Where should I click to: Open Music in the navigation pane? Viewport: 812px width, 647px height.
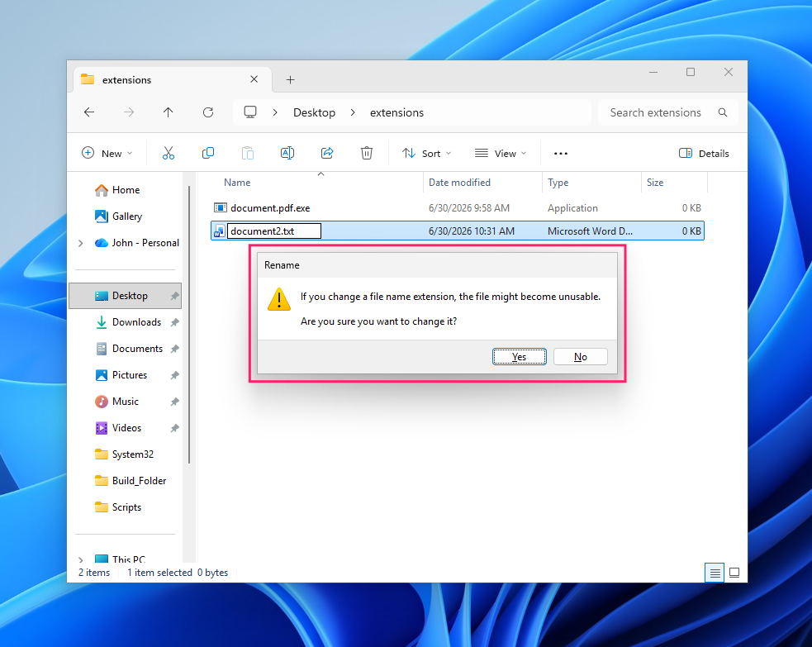126,402
